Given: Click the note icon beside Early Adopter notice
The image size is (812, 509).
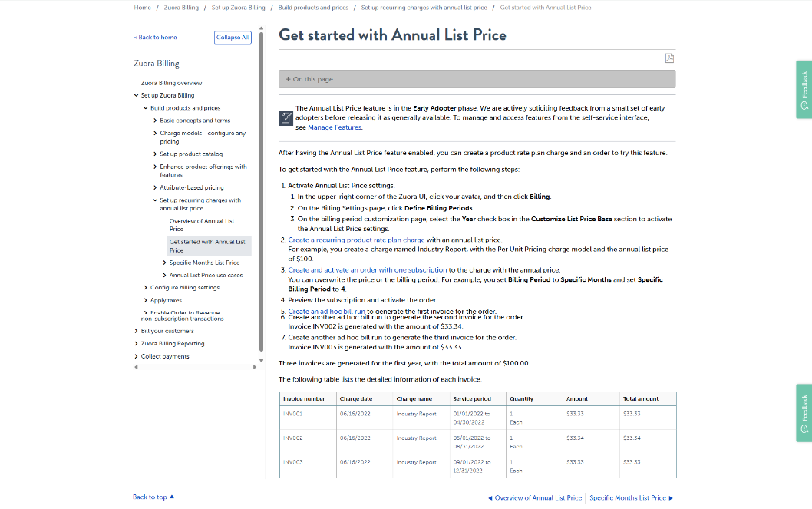Looking at the screenshot, I should [286, 118].
